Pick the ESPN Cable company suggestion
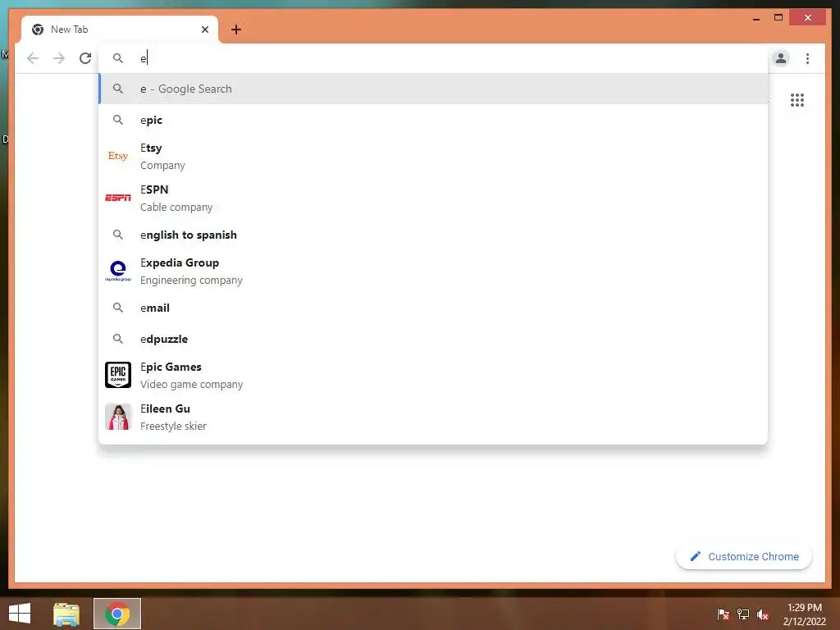The width and height of the screenshot is (840, 630). 433,198
